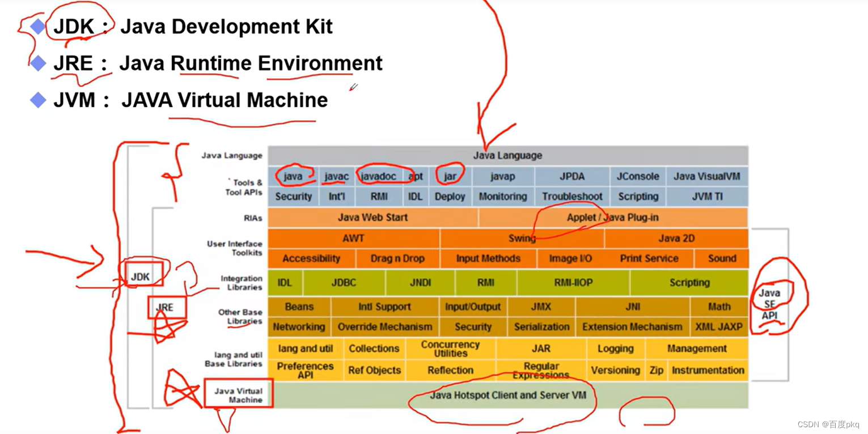Select the 'Java VisualVM' cell
Viewport: 868px width, 434px height.
(x=707, y=176)
